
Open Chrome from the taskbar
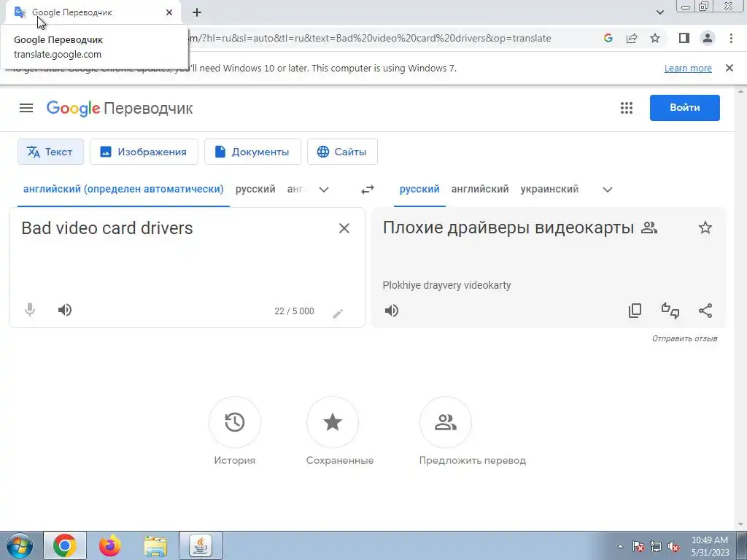pyautogui.click(x=65, y=545)
